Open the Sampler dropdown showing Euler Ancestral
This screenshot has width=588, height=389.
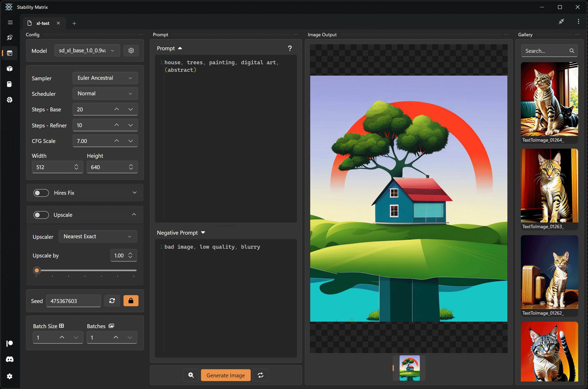tap(105, 78)
